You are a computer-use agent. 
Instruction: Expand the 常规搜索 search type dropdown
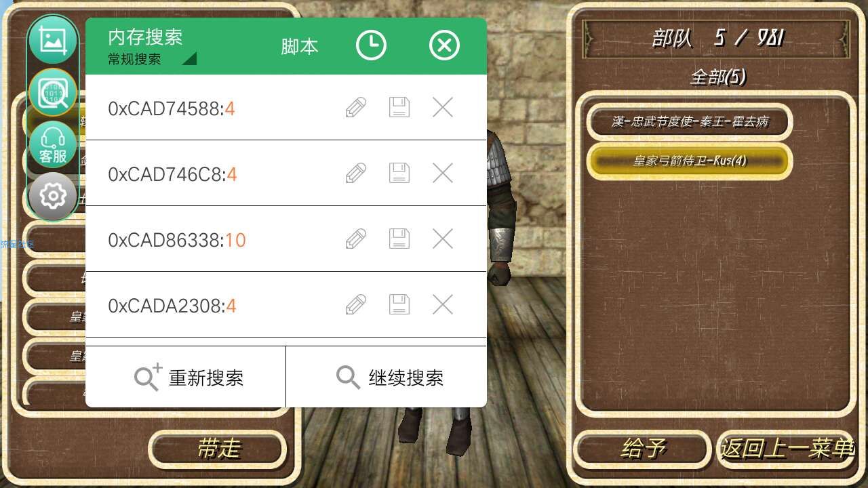pos(152,59)
